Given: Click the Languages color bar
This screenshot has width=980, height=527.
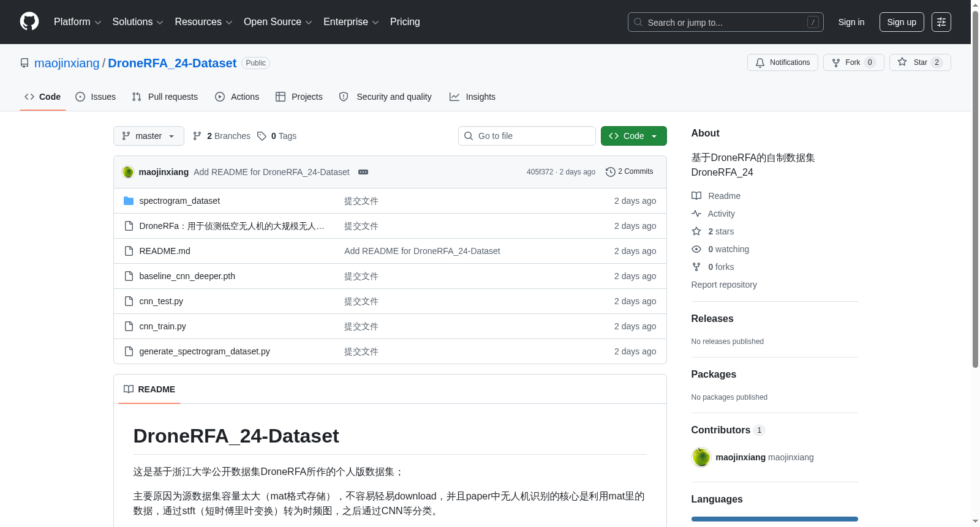Looking at the screenshot, I should point(775,519).
